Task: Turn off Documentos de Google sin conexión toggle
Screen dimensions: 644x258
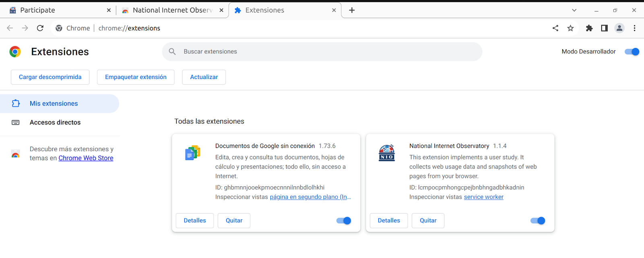Action: (344, 221)
